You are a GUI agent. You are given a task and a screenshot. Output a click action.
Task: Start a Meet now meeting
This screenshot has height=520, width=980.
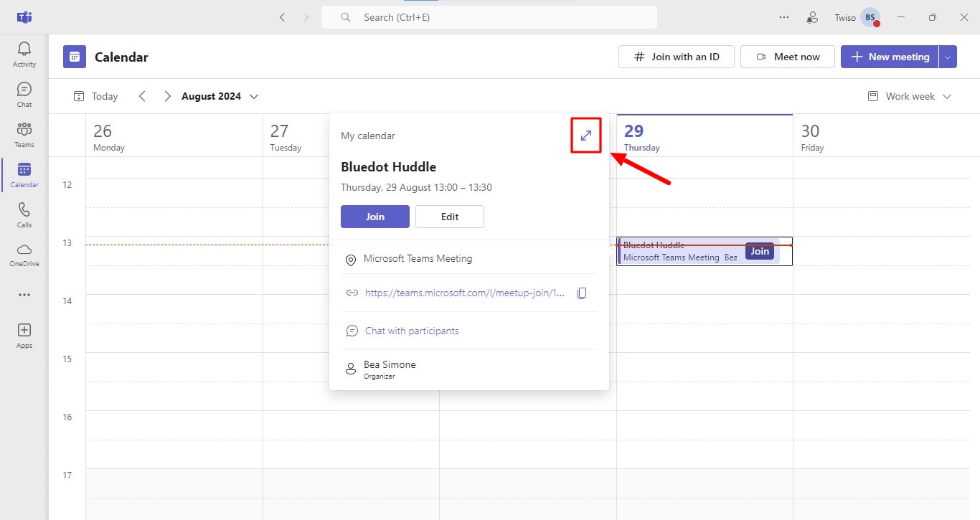point(788,57)
